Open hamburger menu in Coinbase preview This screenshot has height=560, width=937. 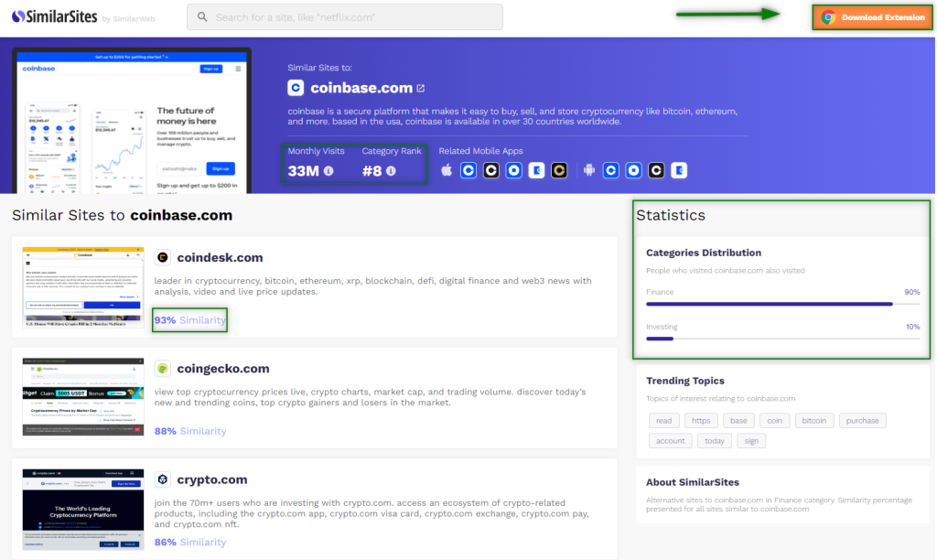pyautogui.click(x=238, y=69)
